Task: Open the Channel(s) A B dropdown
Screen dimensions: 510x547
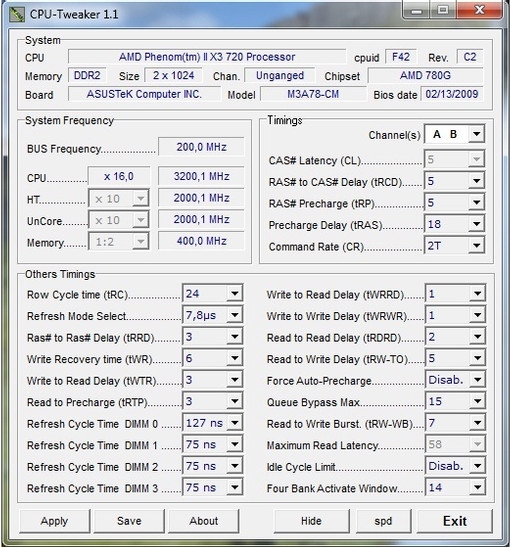Action: click(454, 134)
